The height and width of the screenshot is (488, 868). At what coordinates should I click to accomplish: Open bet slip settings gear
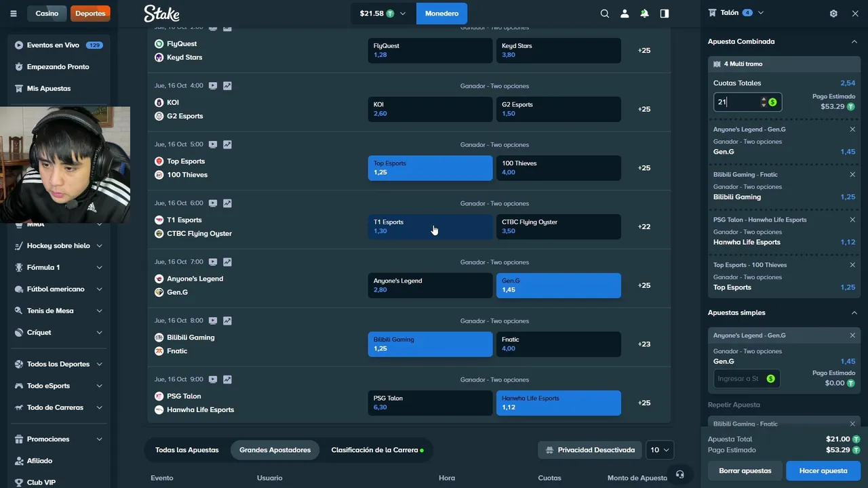click(833, 14)
